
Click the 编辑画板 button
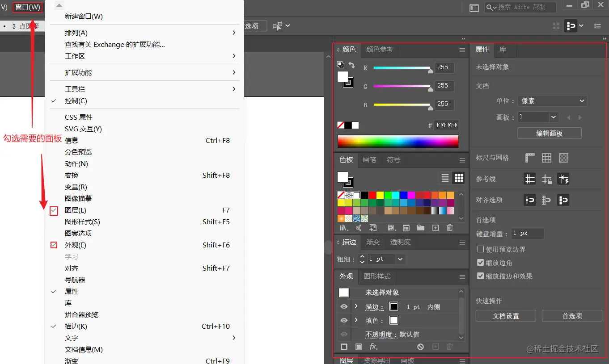(550, 134)
